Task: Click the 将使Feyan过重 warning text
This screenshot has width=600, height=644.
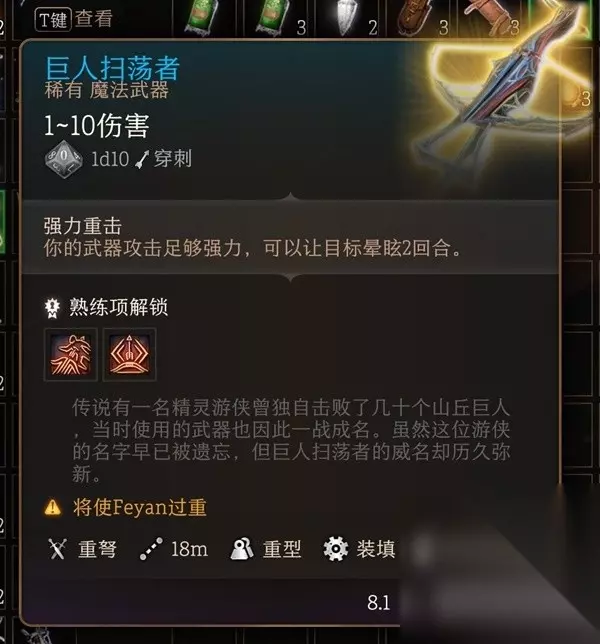Action: click(x=139, y=507)
